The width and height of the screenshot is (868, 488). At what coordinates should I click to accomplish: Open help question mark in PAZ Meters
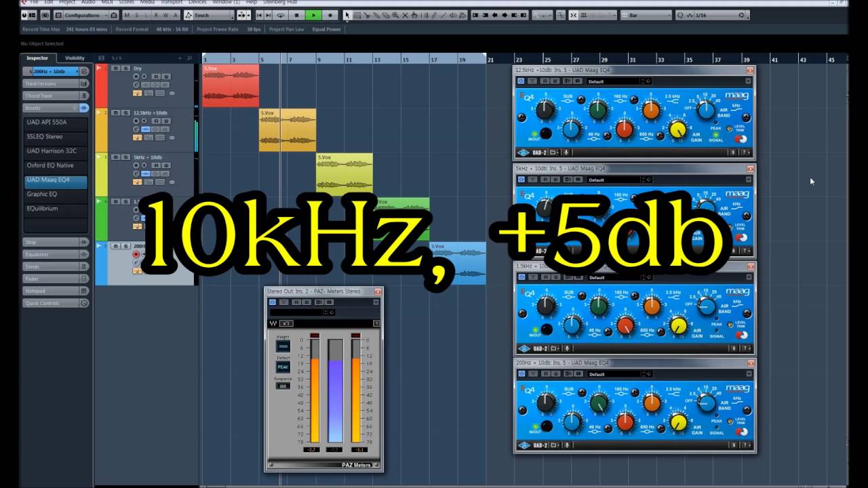tap(376, 323)
